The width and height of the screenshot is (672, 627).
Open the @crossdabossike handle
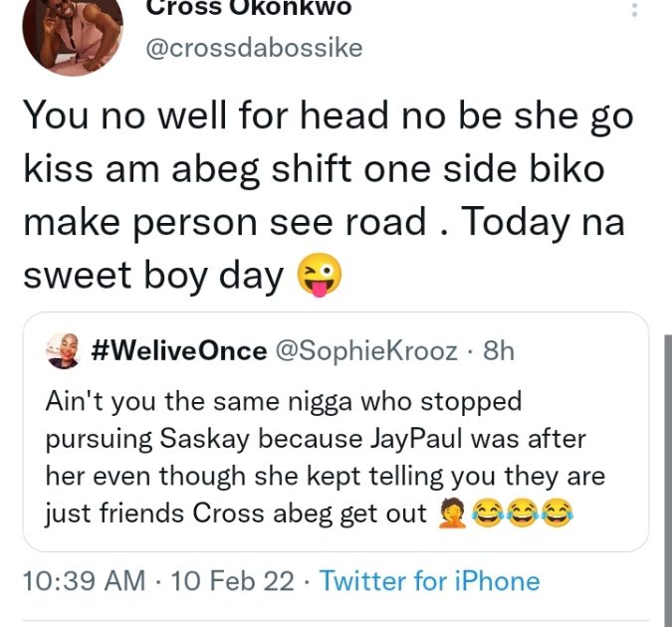(254, 49)
